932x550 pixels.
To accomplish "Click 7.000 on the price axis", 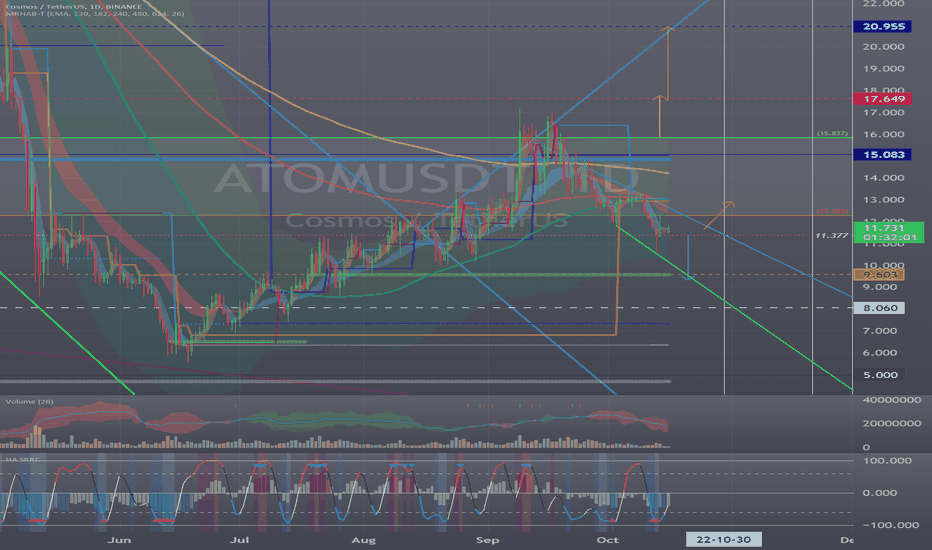I will [x=880, y=331].
